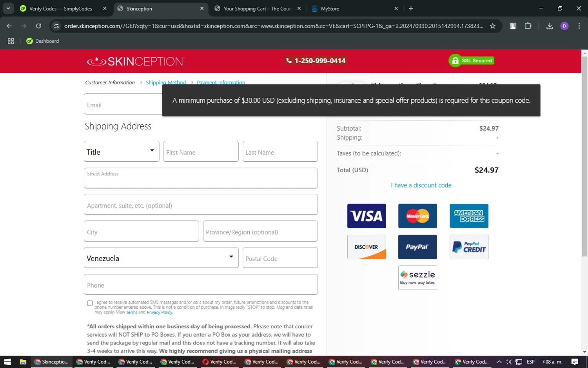Click the address bar URL
Viewport: 588px width, 368px height.
tap(274, 26)
